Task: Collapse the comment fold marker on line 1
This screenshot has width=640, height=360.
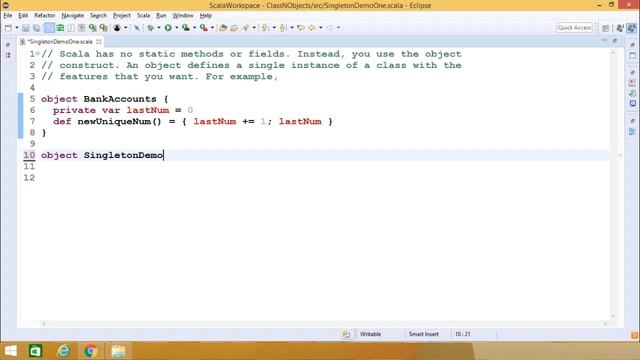Action: [38, 53]
